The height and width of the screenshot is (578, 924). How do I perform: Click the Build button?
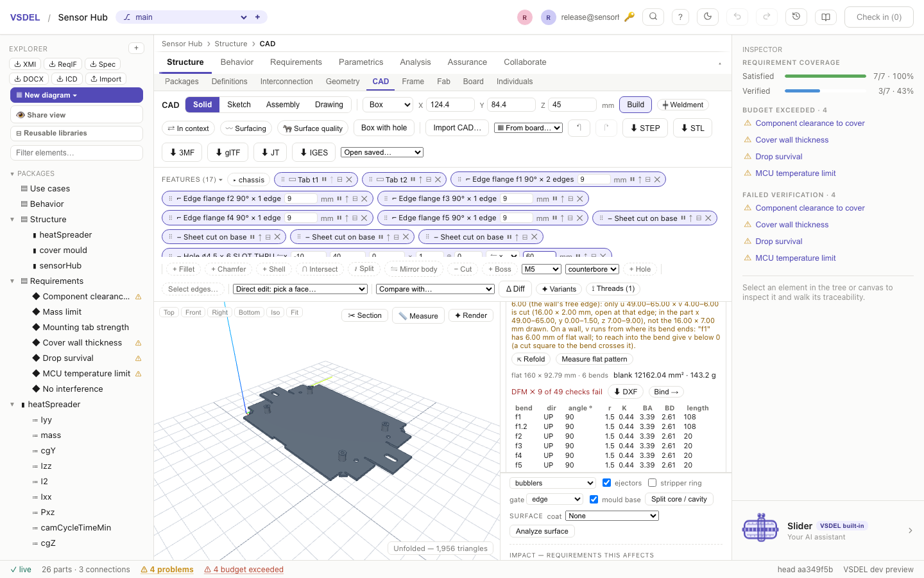pos(636,105)
